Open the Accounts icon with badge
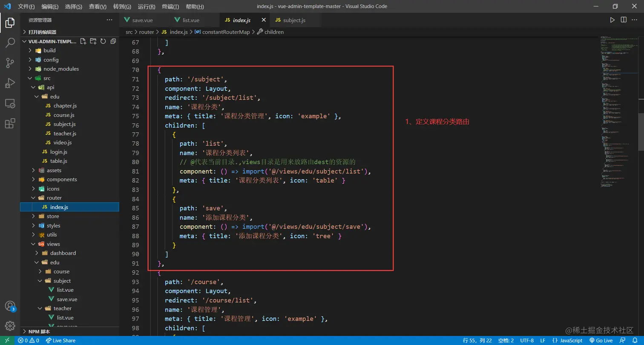Viewport: 644px width, 345px height. (x=10, y=306)
